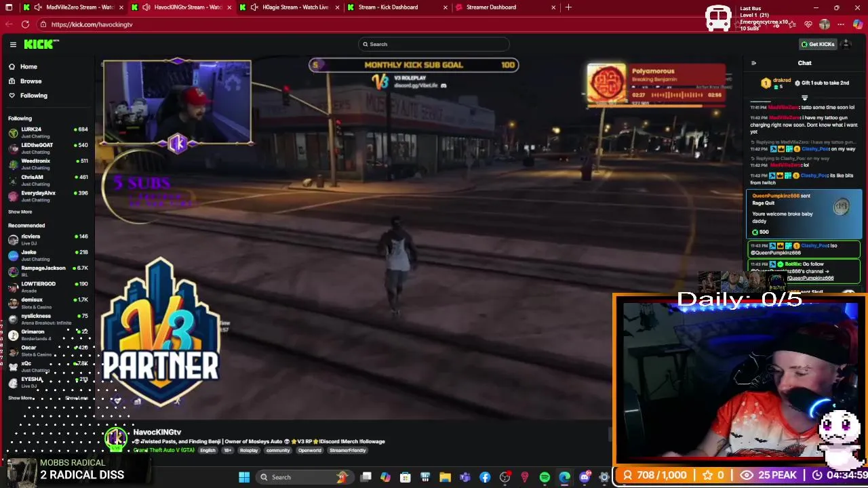The image size is (868, 488).
Task: Click Grand Theft Auto V (GTA) category link
Action: 164,450
